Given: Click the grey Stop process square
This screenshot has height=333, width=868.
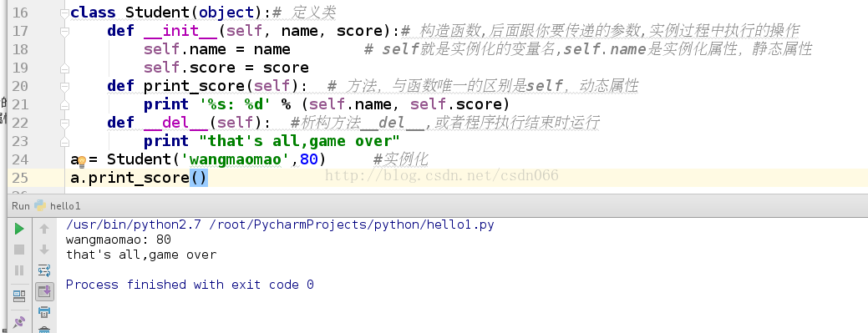Looking at the screenshot, I should (x=19, y=250).
